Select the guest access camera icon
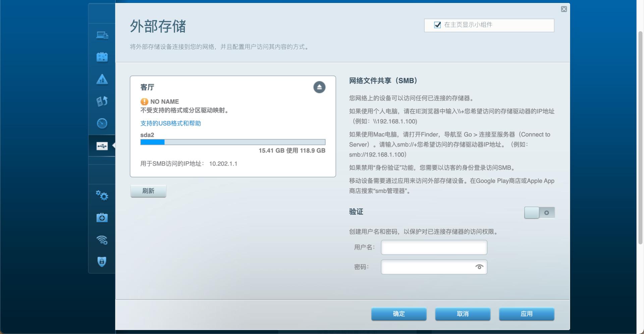Viewport: 644px width, 334px height. (x=102, y=57)
